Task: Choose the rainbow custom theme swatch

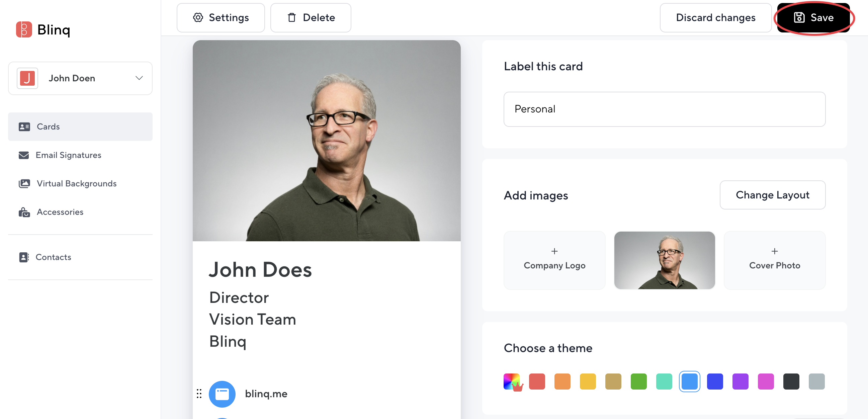Action: (x=512, y=382)
